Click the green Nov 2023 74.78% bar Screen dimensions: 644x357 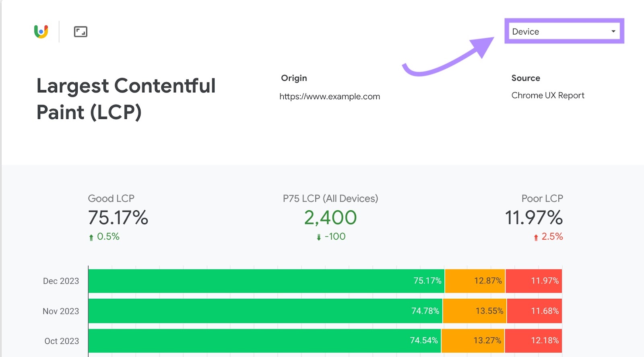point(265,311)
